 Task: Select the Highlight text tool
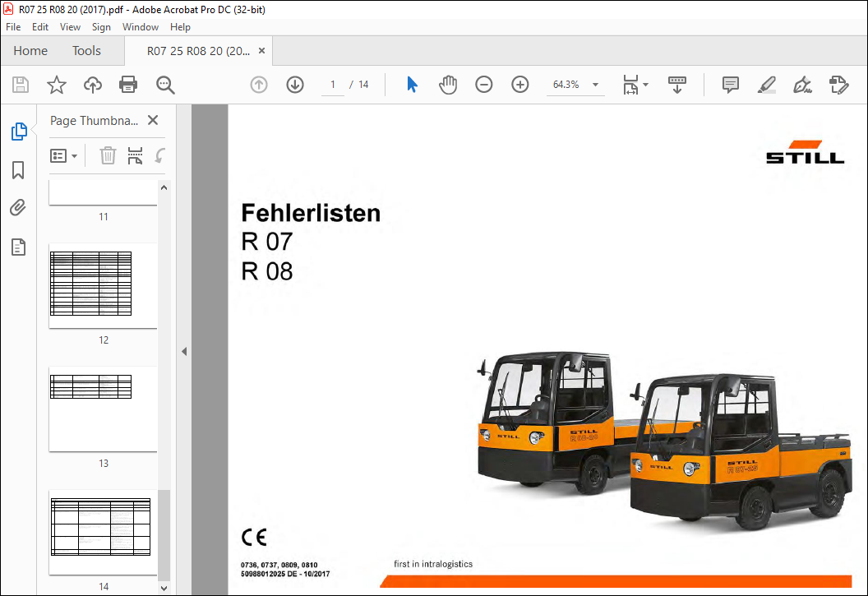(x=767, y=85)
